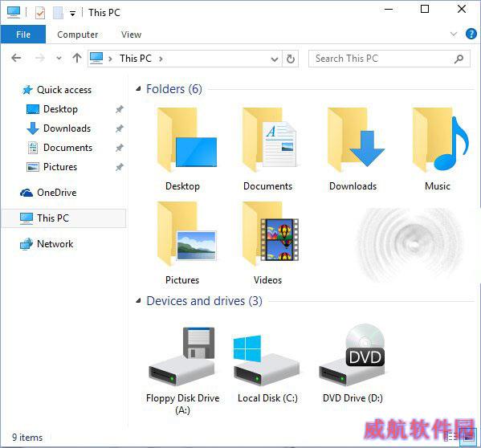Open the View ribbon tab
481x448 pixels.
(132, 35)
